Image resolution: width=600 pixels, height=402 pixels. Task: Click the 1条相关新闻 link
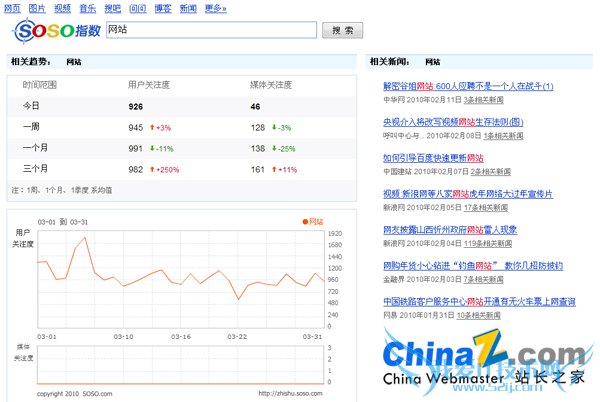pyautogui.click(x=503, y=136)
